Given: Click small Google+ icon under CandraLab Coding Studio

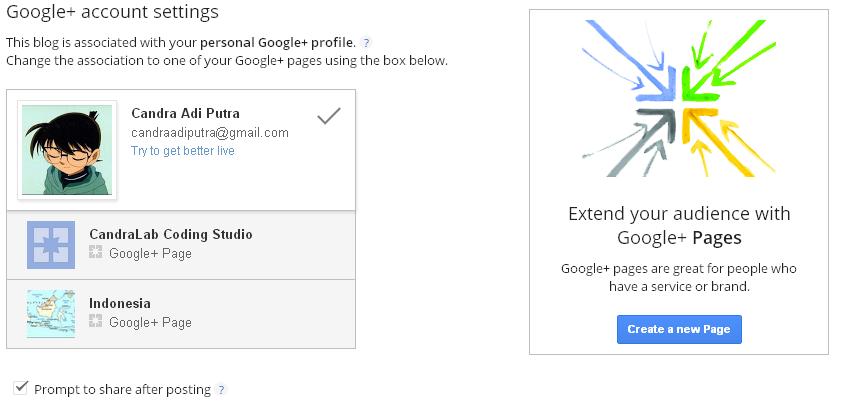Looking at the screenshot, I should tap(96, 254).
